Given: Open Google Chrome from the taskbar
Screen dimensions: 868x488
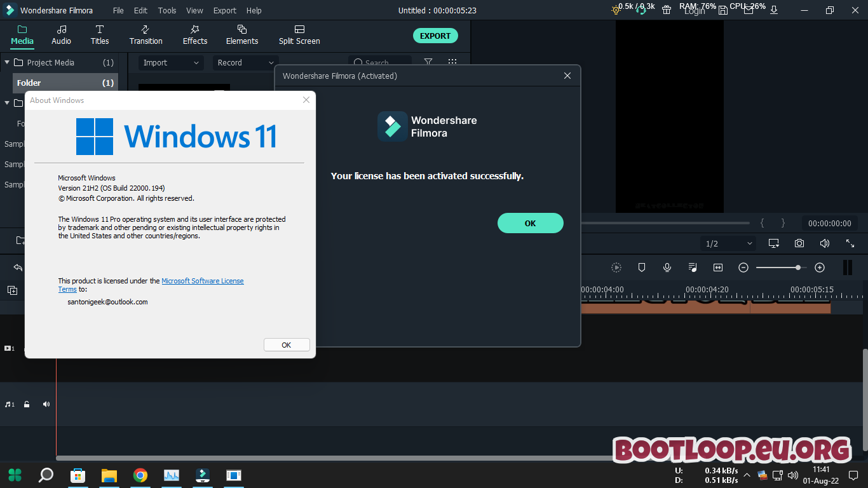Looking at the screenshot, I should tap(140, 475).
